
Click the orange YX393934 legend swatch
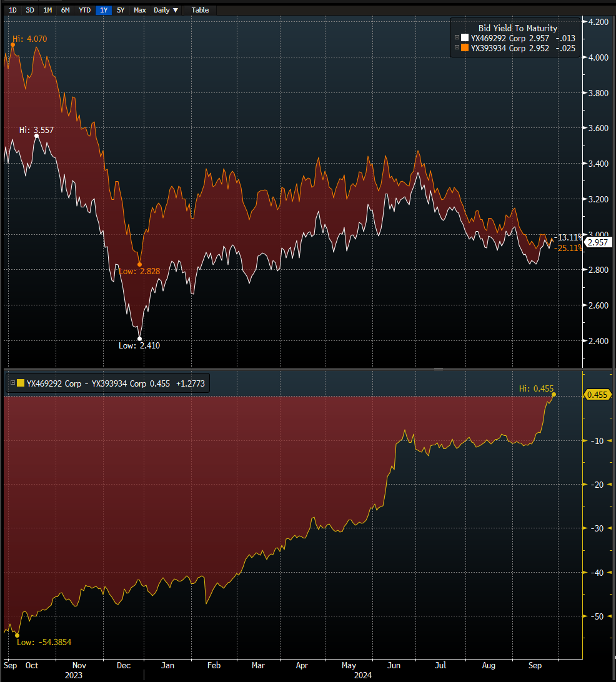click(x=465, y=48)
